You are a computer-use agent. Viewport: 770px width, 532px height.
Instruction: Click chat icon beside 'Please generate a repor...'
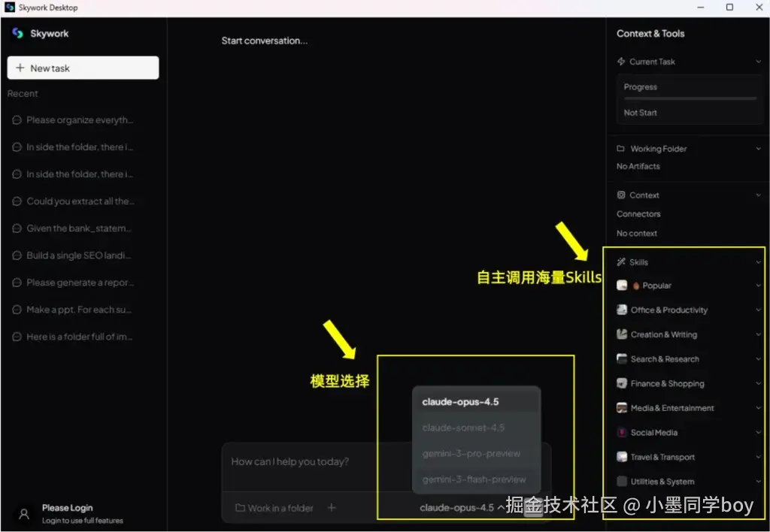pyautogui.click(x=17, y=283)
